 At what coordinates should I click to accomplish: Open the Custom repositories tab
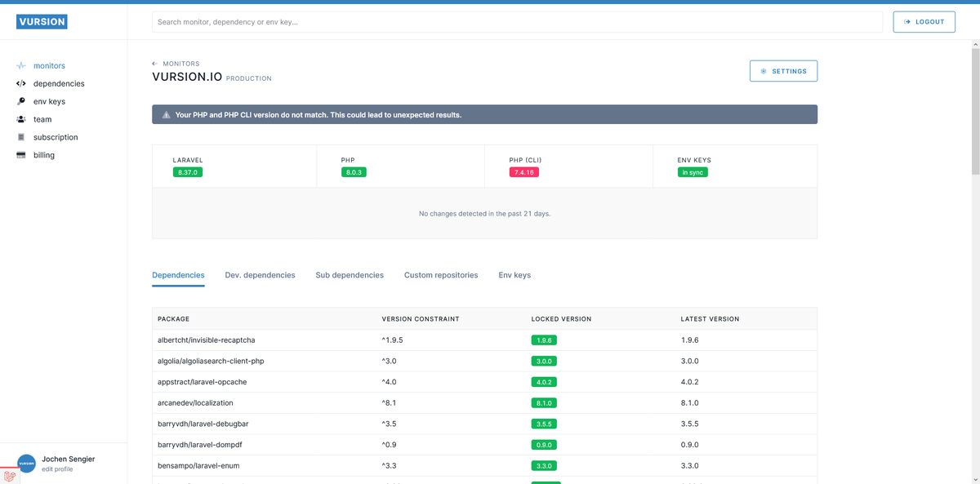[441, 275]
